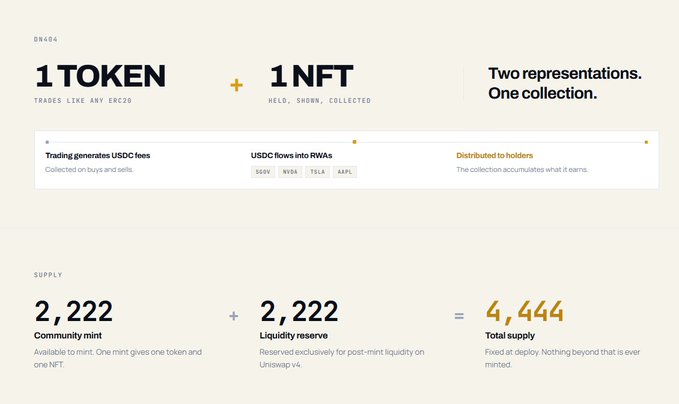Click 'TRADES LIKE ANY ERC20' caption
This screenshot has height=404, width=679.
pos(83,100)
